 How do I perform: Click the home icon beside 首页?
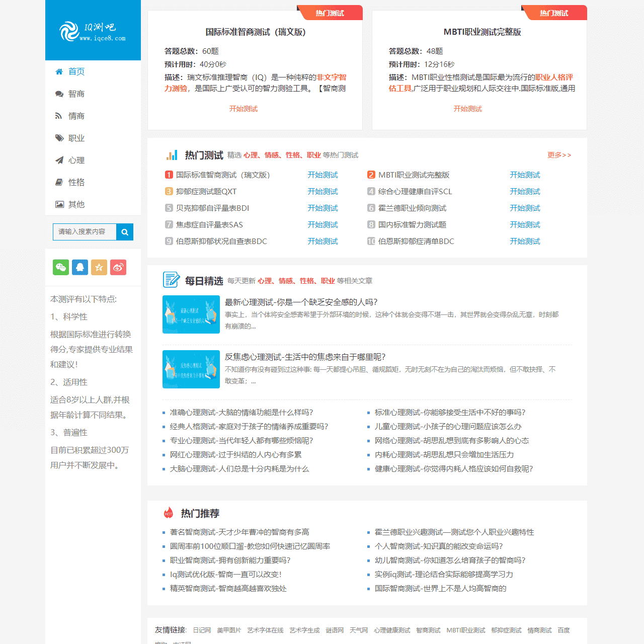tap(59, 71)
